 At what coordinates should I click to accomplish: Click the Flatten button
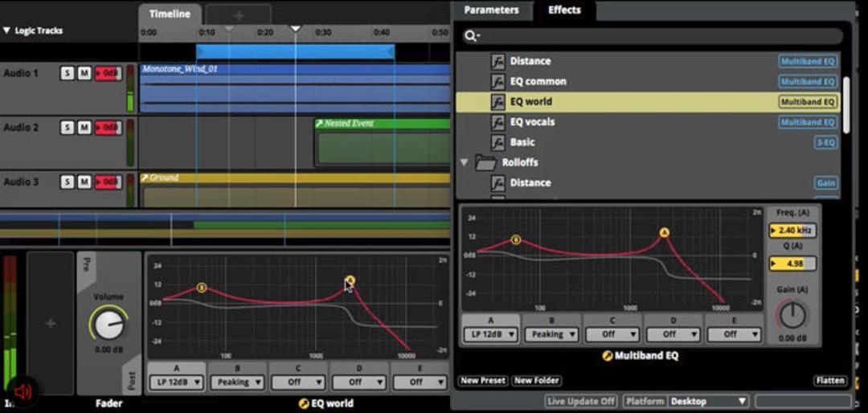click(829, 381)
